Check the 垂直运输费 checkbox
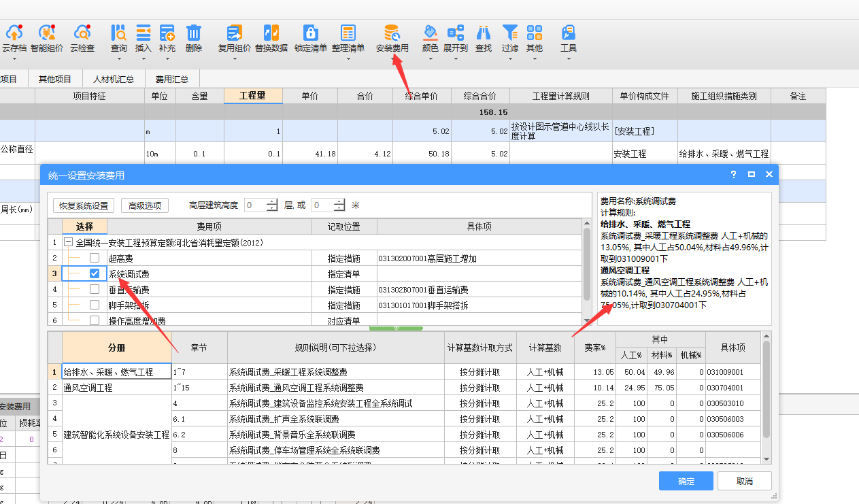The height and width of the screenshot is (504, 859). coord(95,290)
